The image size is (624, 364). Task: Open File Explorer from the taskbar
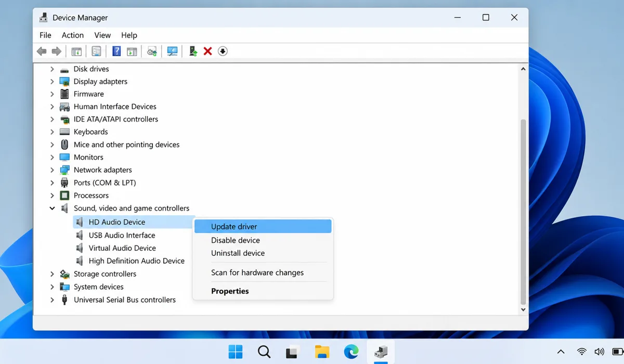(x=322, y=352)
